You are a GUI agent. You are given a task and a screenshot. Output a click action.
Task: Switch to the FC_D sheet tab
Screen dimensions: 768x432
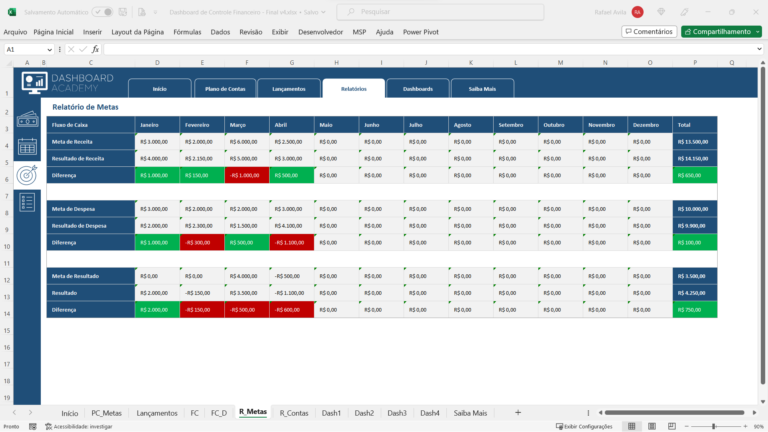click(x=219, y=413)
